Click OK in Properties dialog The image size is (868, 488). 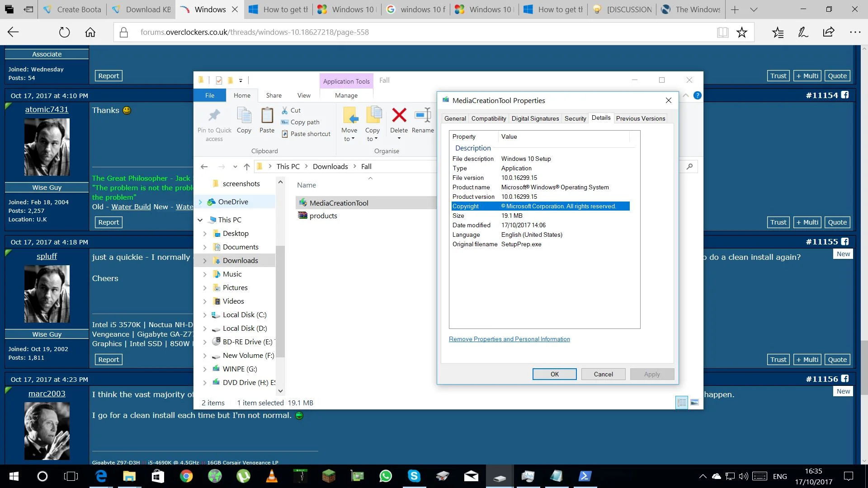[x=554, y=374]
